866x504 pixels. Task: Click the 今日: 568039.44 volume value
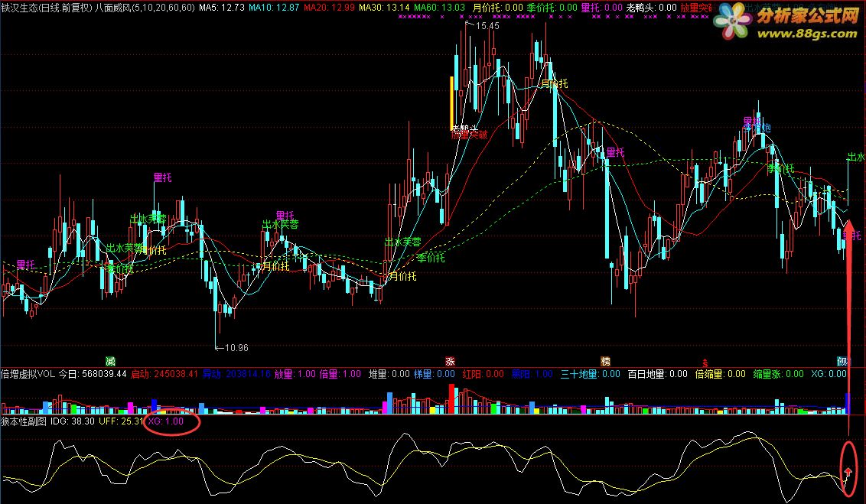pos(93,374)
